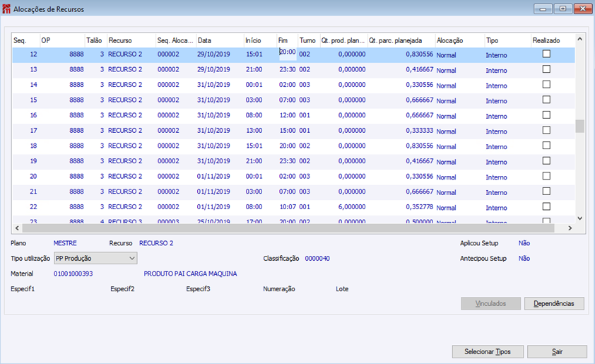Select the Alocação column header
This screenshot has width=595, height=364.
coord(458,41)
